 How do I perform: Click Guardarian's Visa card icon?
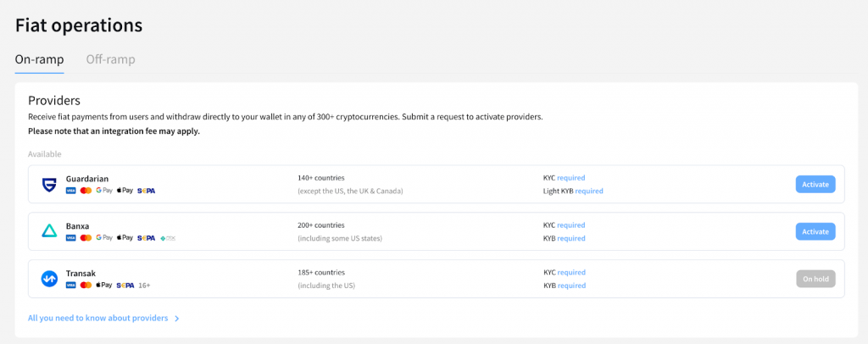click(x=70, y=191)
